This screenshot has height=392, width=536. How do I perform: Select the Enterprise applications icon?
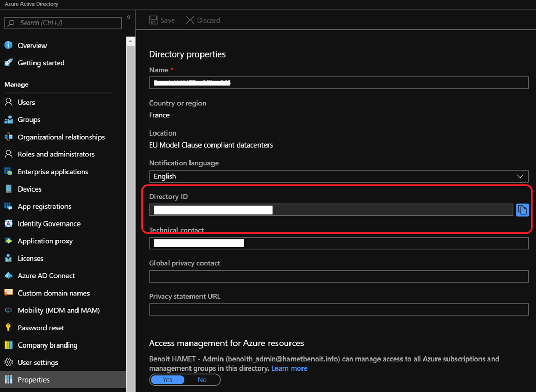coord(8,172)
